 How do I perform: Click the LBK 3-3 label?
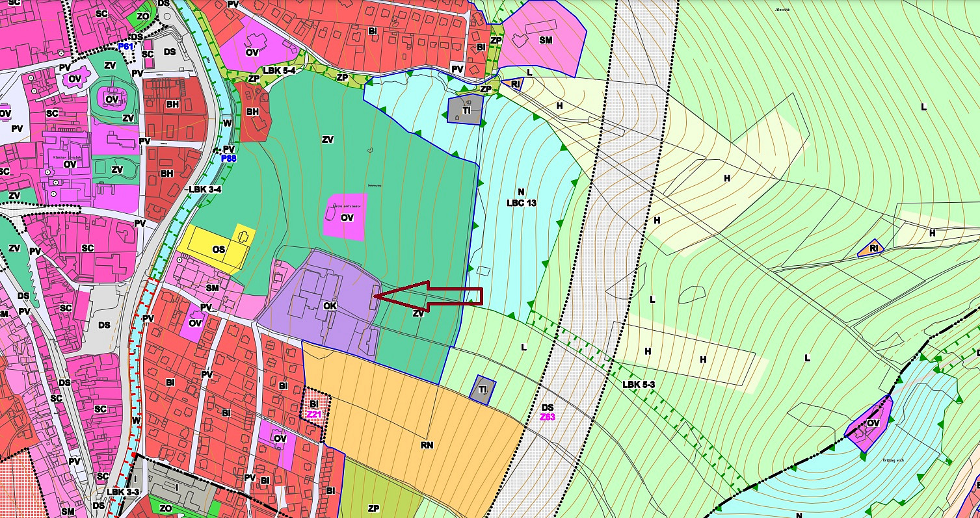coord(124,492)
